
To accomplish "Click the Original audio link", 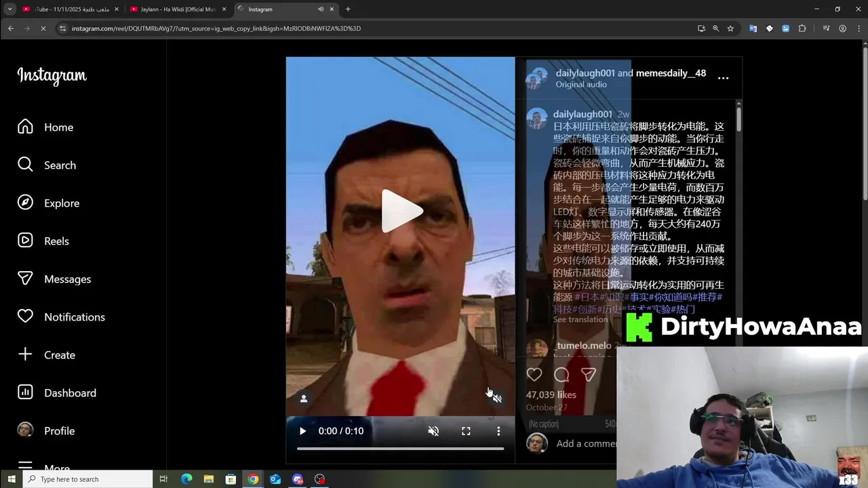I will tap(581, 85).
